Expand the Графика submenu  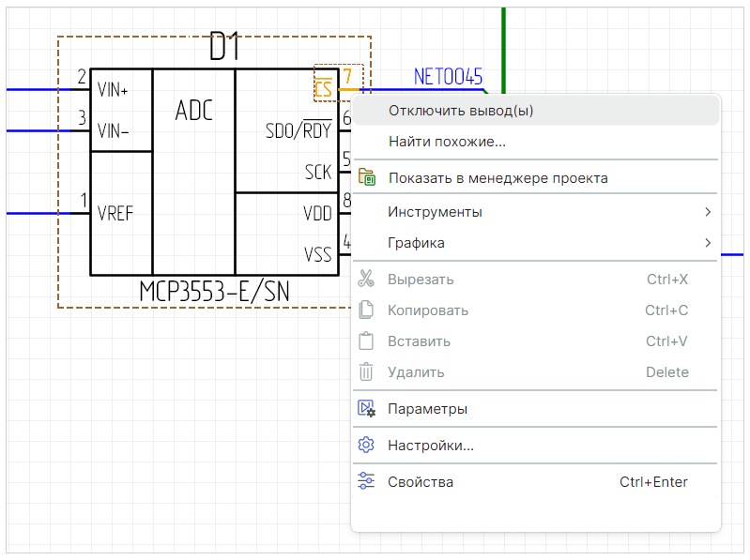pos(536,243)
